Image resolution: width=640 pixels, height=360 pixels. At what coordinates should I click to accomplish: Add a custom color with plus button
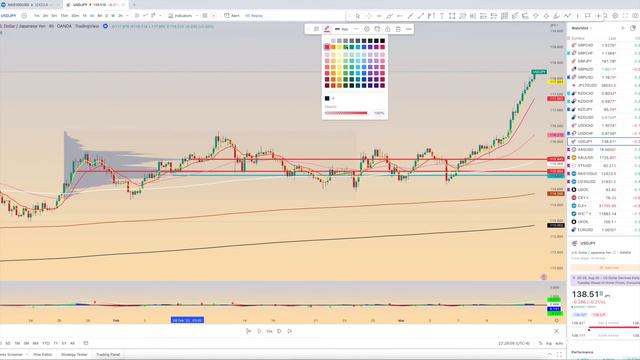(x=333, y=98)
